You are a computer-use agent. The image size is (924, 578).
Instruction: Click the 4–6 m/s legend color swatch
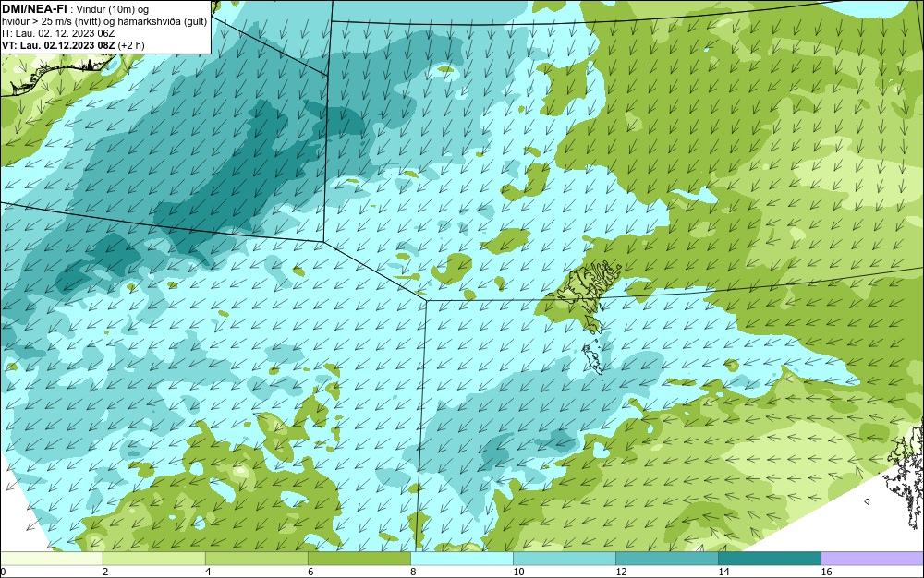click(256, 558)
